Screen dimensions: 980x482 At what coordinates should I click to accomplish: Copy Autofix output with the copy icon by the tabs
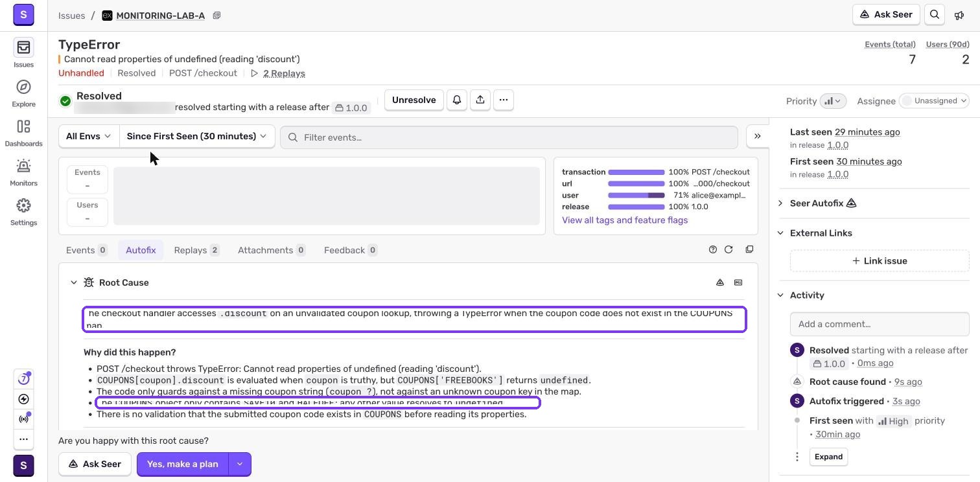(x=749, y=249)
